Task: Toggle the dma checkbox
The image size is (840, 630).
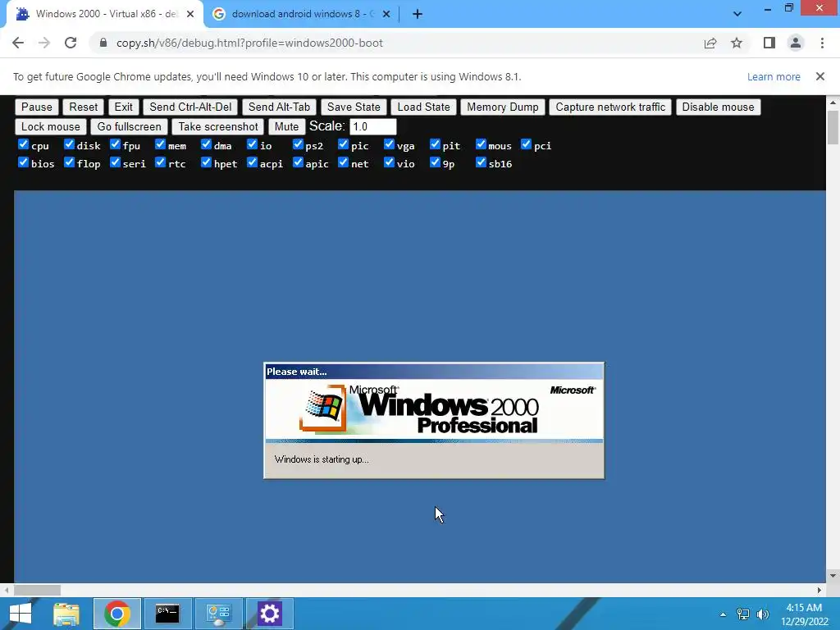Action: 206,144
